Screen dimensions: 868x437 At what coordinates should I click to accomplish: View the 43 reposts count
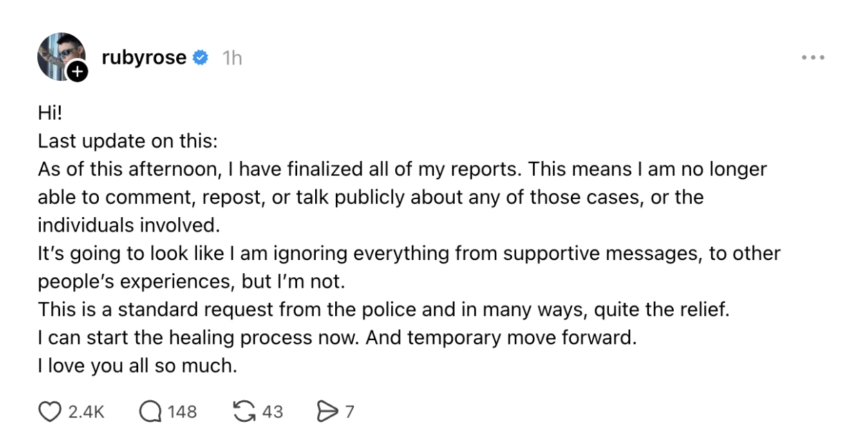pyautogui.click(x=273, y=412)
